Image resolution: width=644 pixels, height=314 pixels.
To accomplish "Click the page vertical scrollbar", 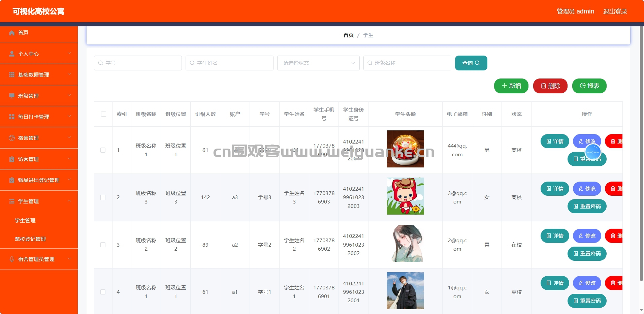I will click(x=641, y=153).
